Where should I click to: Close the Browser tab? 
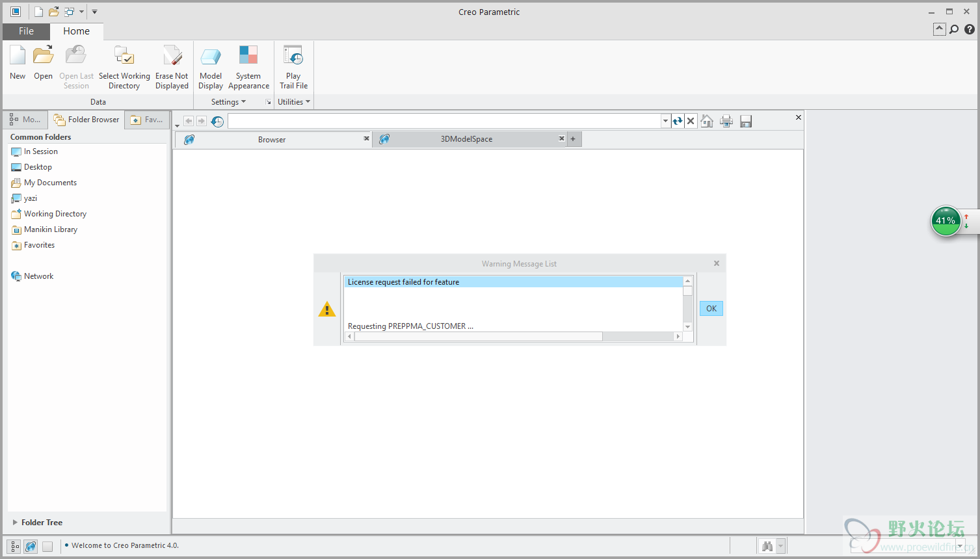366,138
